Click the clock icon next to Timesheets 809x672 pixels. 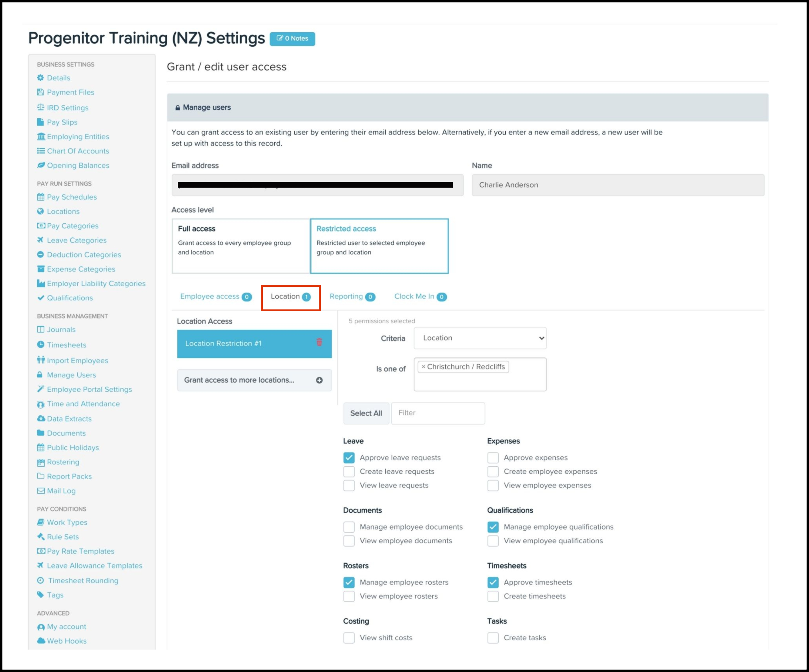click(x=40, y=345)
